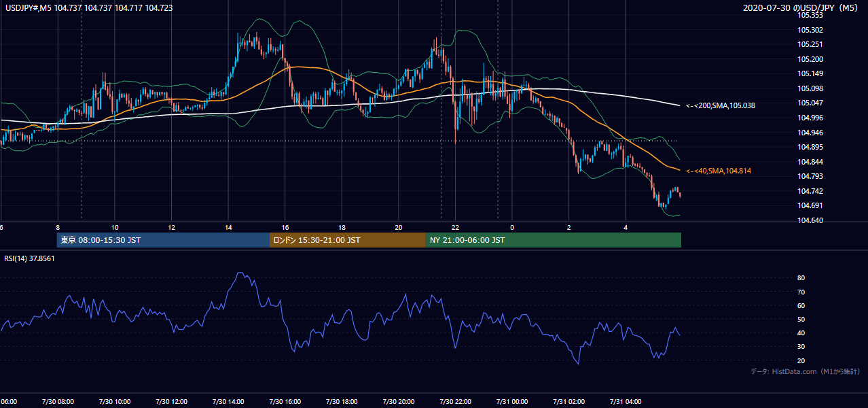Click price axis value 105.302
The image size is (868, 408).
(x=812, y=30)
